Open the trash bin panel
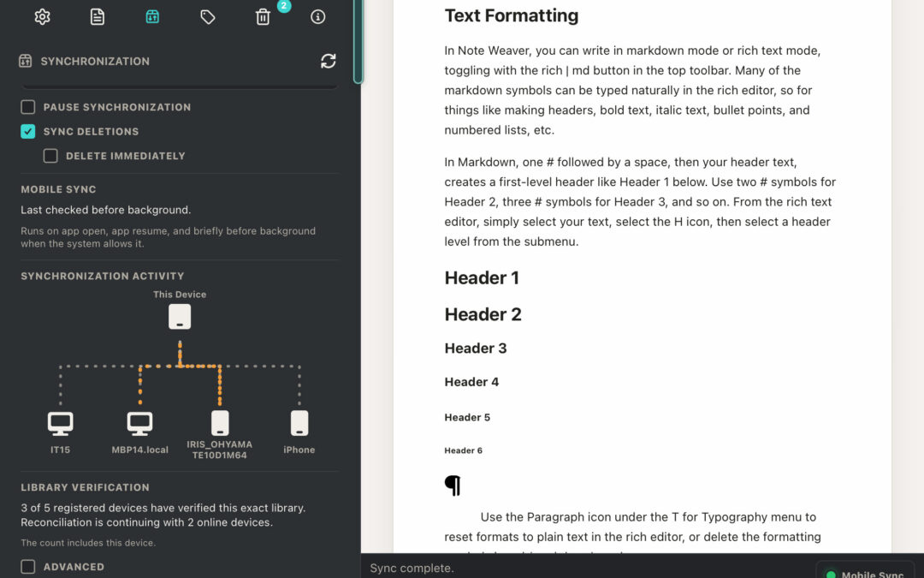The image size is (924, 578). pos(263,17)
